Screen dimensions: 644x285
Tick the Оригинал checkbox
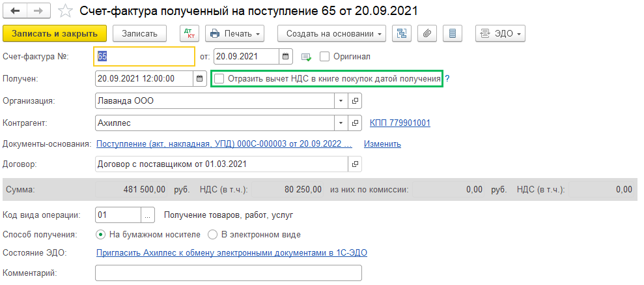click(x=324, y=56)
